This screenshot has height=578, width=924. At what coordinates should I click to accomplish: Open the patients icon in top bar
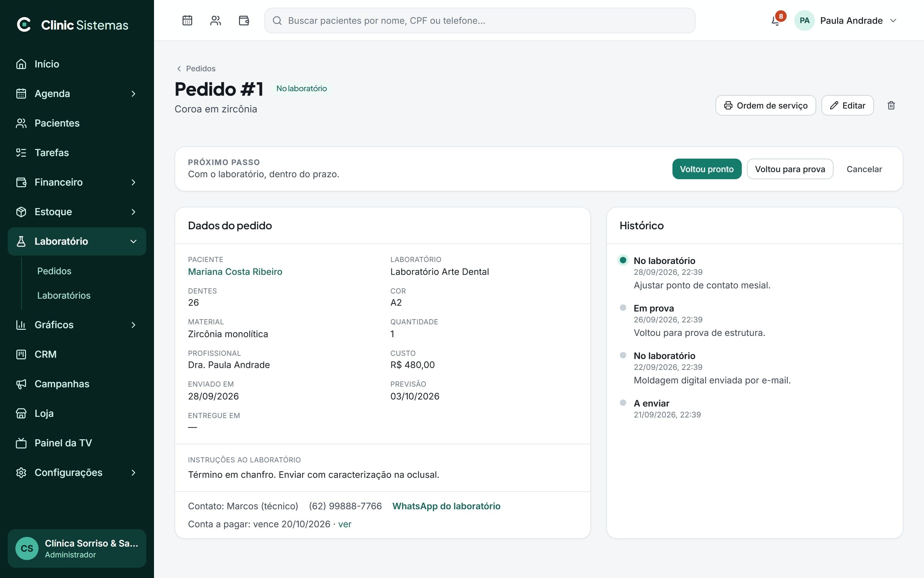pyautogui.click(x=216, y=20)
